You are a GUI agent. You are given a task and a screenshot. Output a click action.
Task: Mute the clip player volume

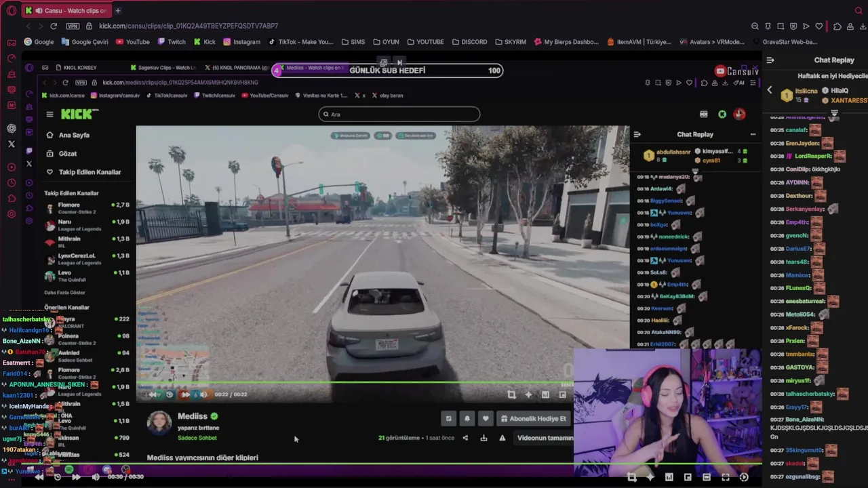pos(95,477)
